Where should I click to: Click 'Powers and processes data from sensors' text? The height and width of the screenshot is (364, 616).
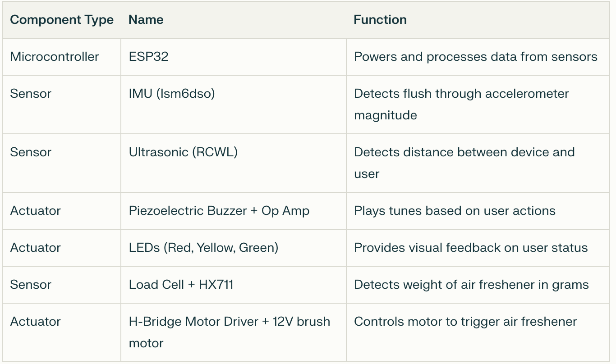[x=476, y=57]
